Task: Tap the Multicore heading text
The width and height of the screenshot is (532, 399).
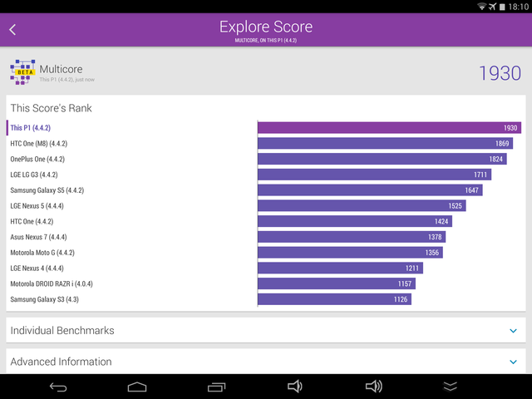Action: click(x=61, y=69)
